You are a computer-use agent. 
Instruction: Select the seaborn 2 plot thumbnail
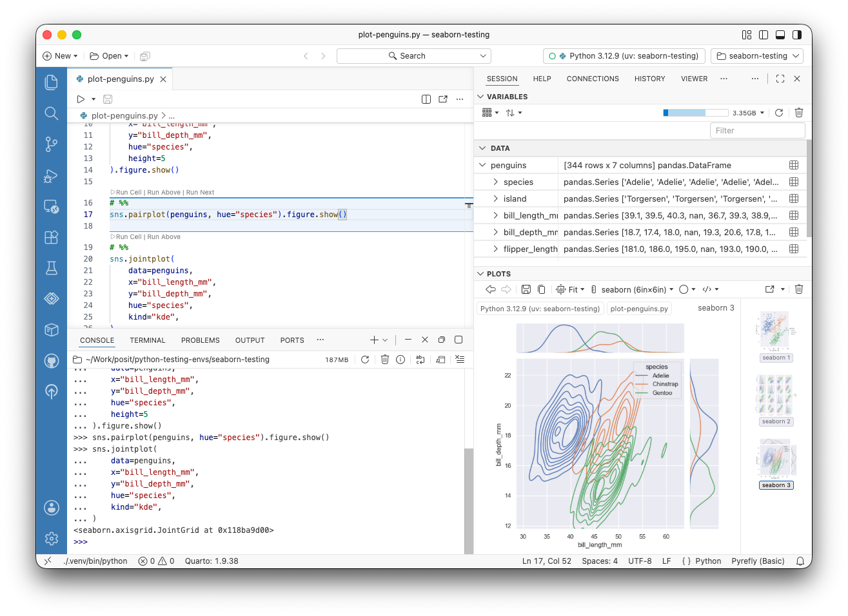[x=776, y=399]
